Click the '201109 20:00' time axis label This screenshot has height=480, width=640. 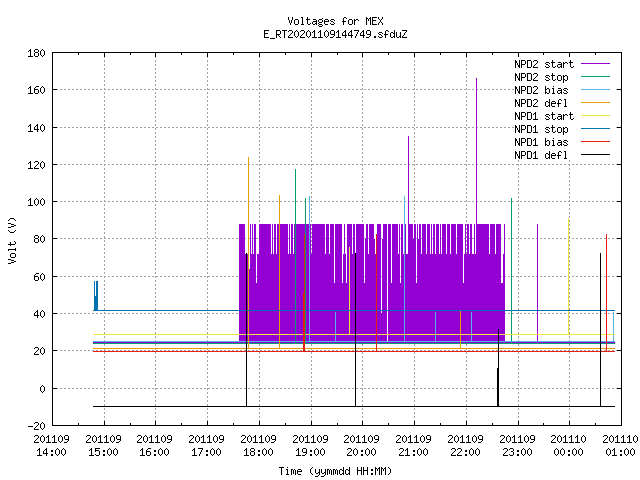(361, 446)
